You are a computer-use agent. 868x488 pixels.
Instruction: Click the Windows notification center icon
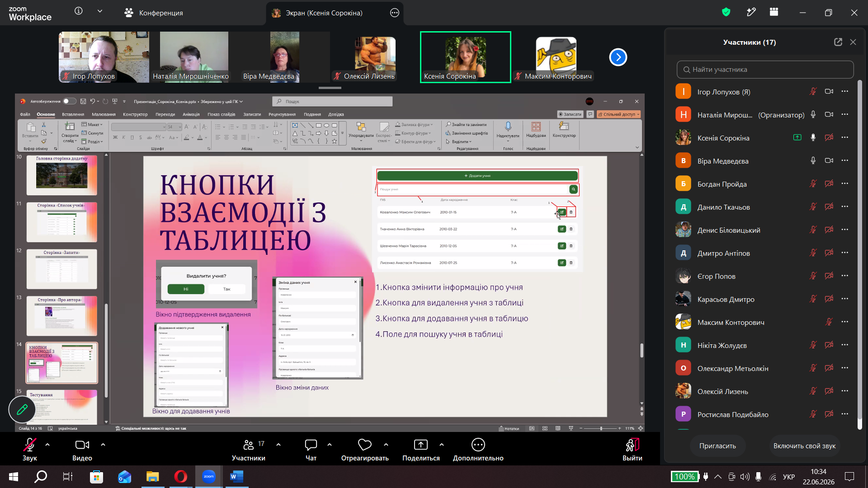[849, 477]
